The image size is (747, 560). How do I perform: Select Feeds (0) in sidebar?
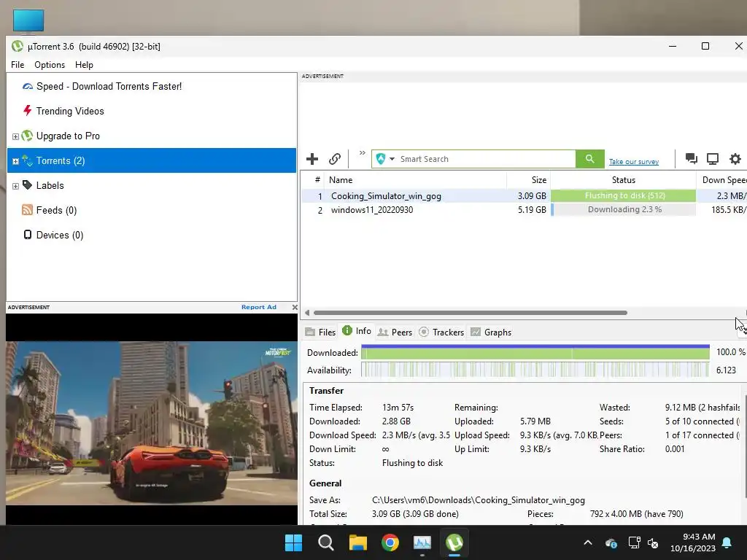click(56, 210)
